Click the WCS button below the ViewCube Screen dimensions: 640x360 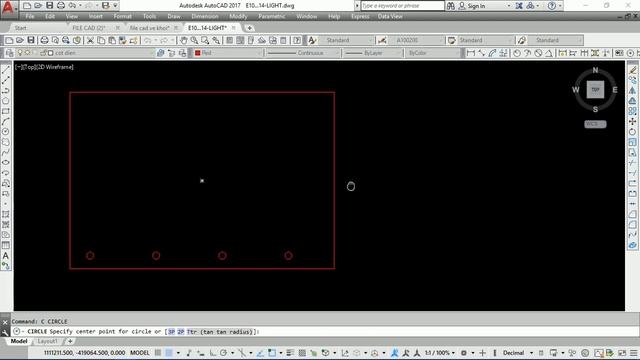pyautogui.click(x=595, y=124)
